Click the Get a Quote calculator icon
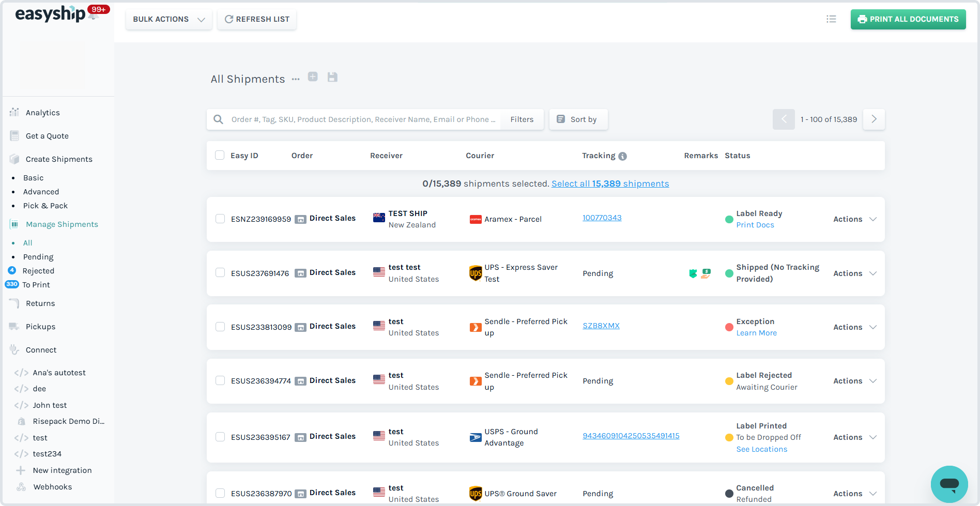 (x=14, y=136)
